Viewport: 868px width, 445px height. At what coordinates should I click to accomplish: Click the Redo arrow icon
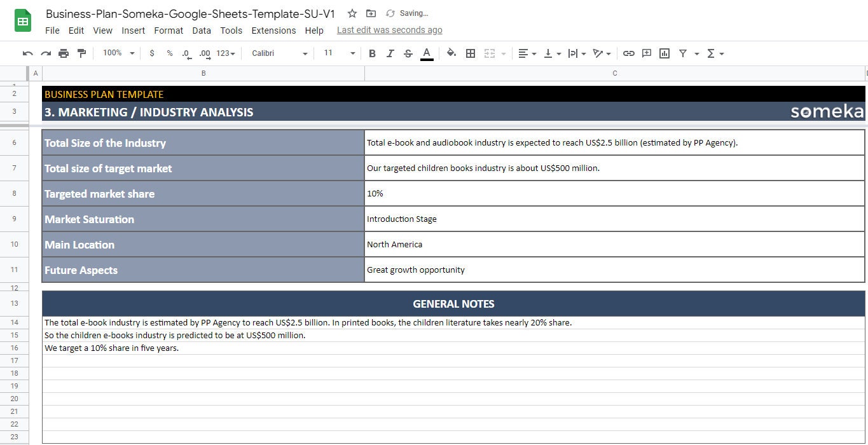(x=46, y=53)
